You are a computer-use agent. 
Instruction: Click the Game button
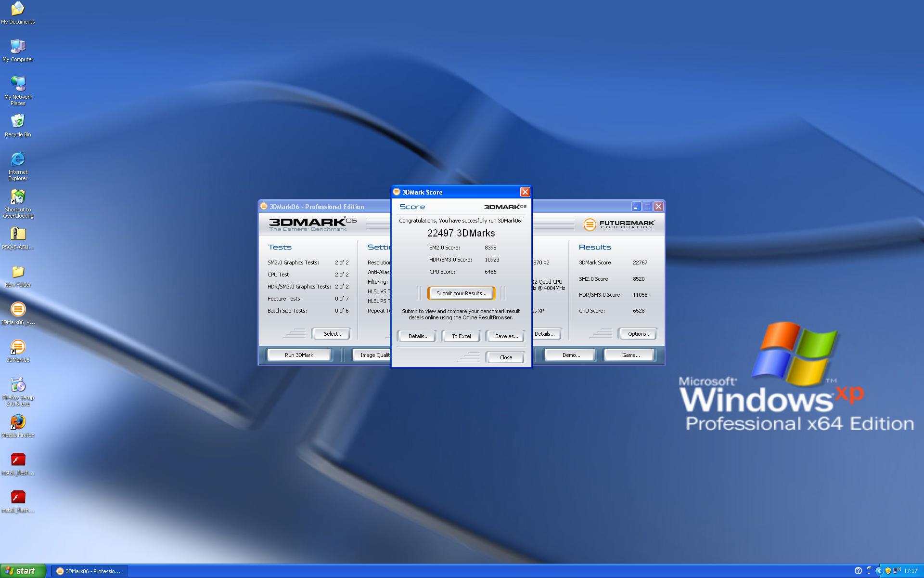coord(630,355)
